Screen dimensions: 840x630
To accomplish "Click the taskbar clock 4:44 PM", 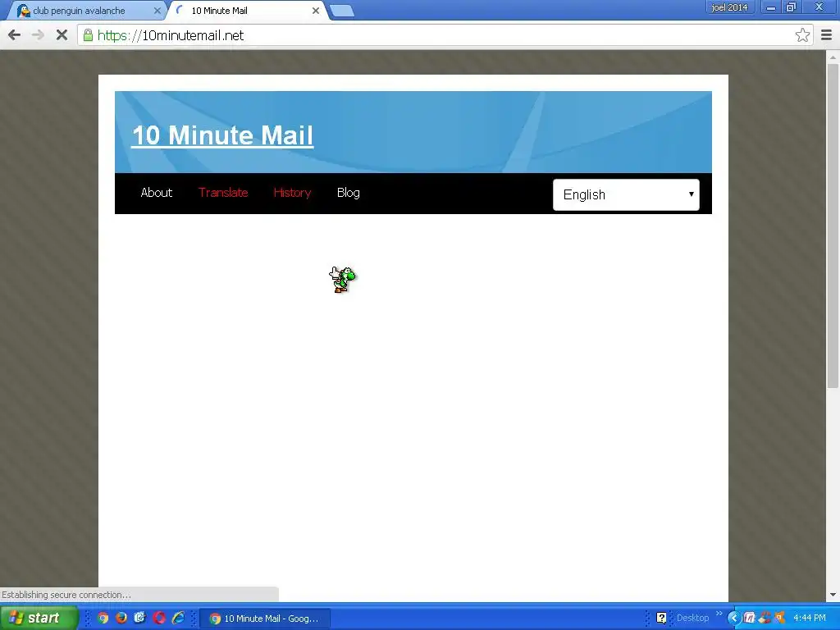I will coord(809,618).
